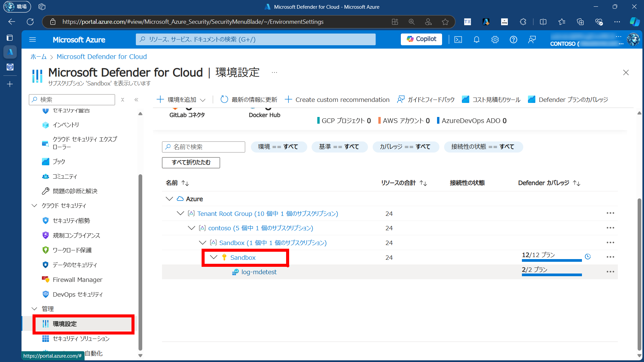644x362 pixels.
Task: Collapse the Tenant Root Group node
Action: pyautogui.click(x=180, y=213)
